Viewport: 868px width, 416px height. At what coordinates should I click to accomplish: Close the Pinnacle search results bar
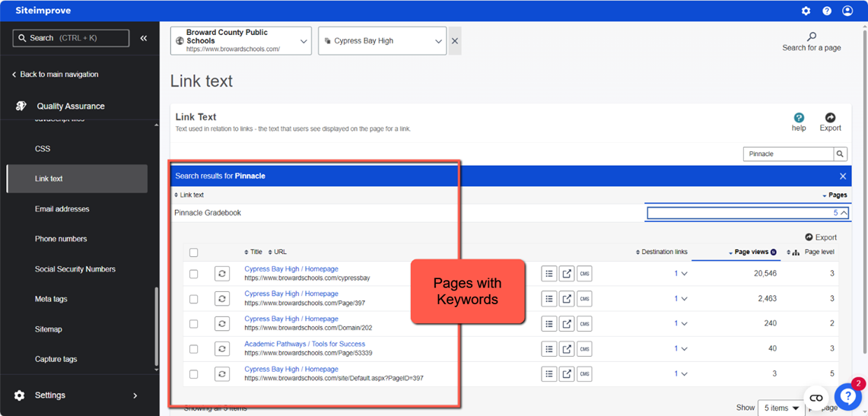pyautogui.click(x=843, y=176)
